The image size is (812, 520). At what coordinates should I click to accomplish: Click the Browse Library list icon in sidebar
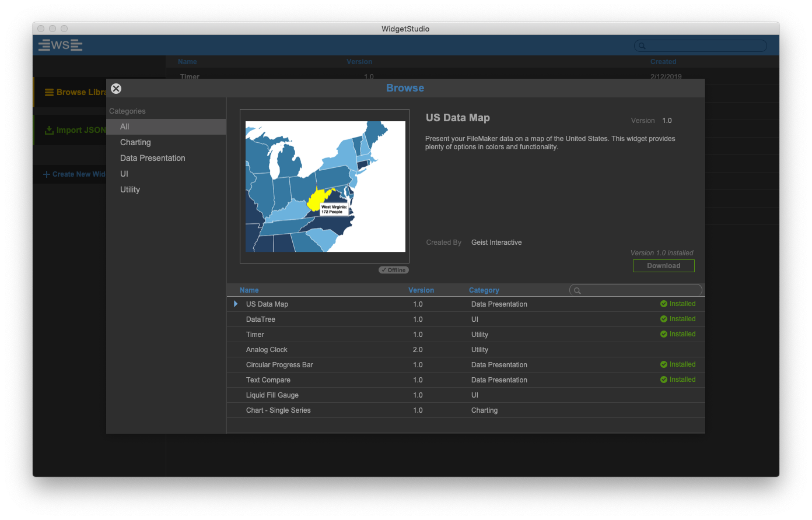pos(49,92)
